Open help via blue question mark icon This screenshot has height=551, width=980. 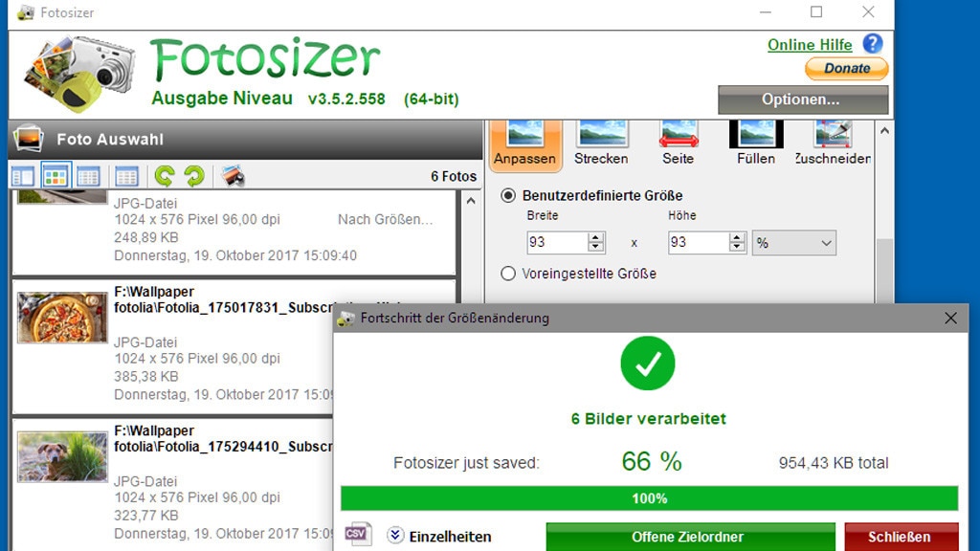873,44
